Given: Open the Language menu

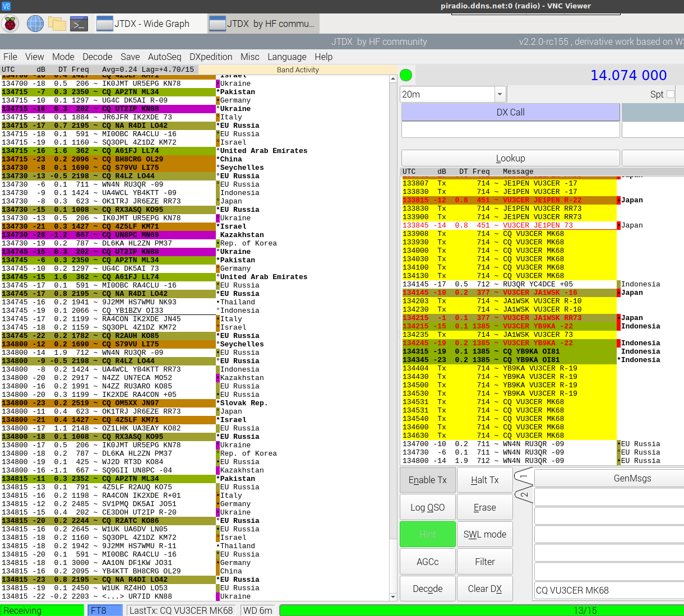Looking at the screenshot, I should [x=287, y=57].
